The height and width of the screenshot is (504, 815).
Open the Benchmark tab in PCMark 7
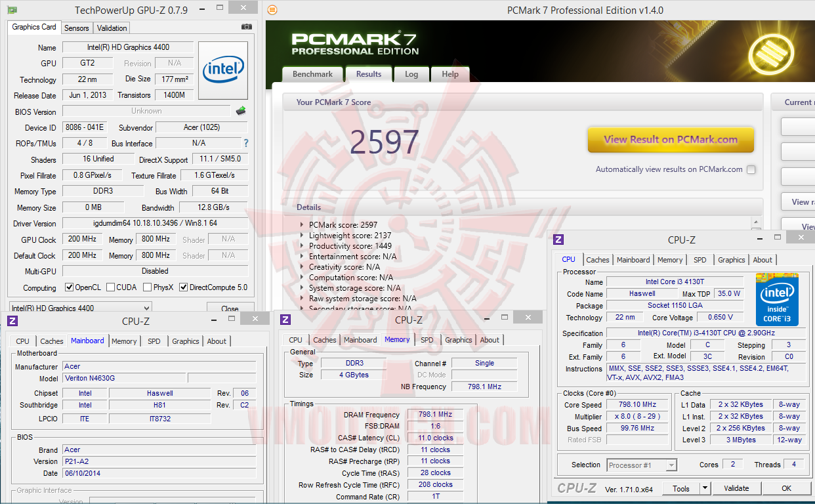(312, 74)
